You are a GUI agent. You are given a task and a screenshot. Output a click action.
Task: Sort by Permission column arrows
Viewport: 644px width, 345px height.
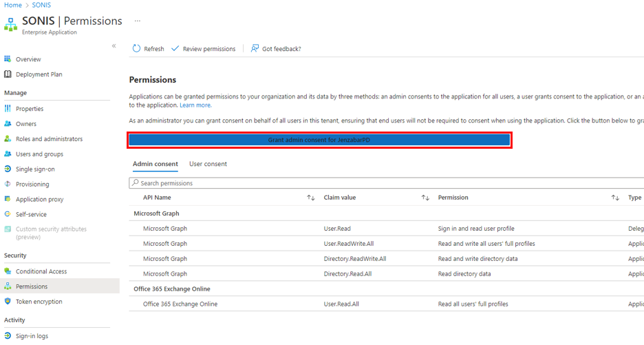(x=615, y=198)
